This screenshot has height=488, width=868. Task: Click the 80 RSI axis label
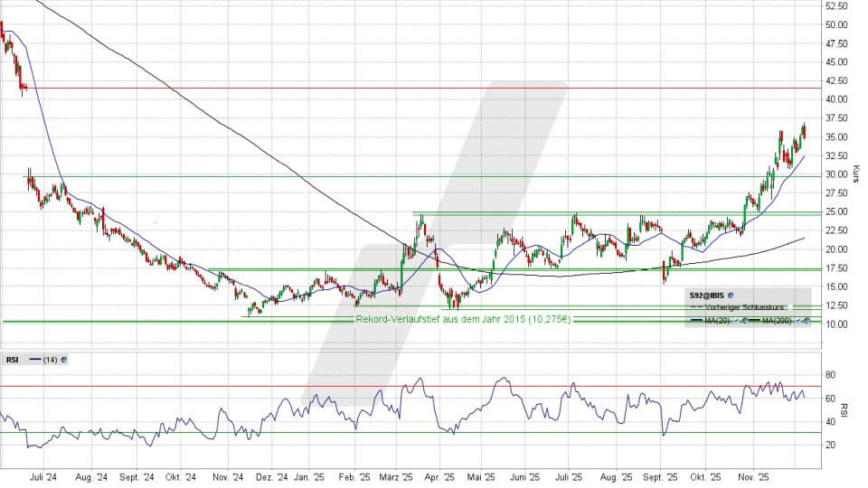(830, 375)
